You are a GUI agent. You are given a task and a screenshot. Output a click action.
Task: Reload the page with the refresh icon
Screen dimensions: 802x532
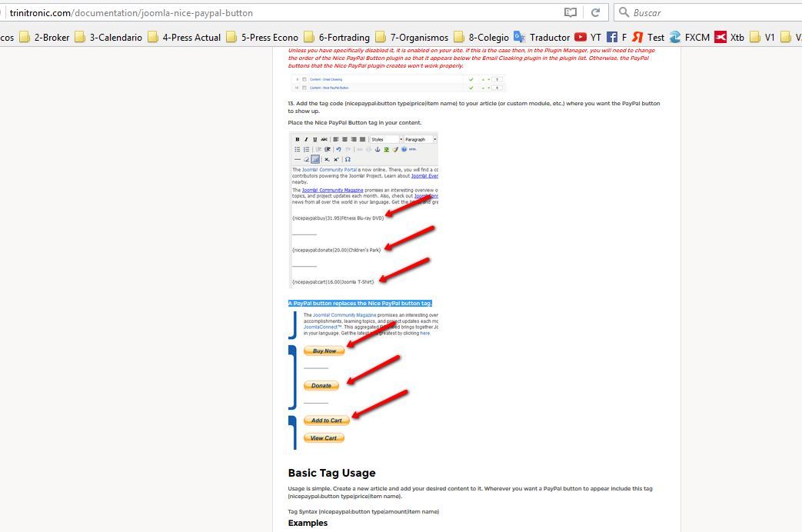pos(595,12)
